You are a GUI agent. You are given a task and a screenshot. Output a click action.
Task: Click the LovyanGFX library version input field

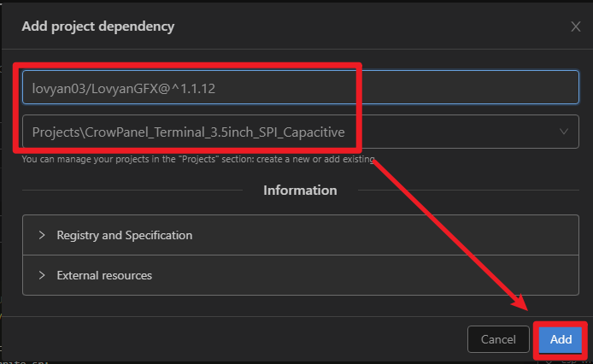301,87
